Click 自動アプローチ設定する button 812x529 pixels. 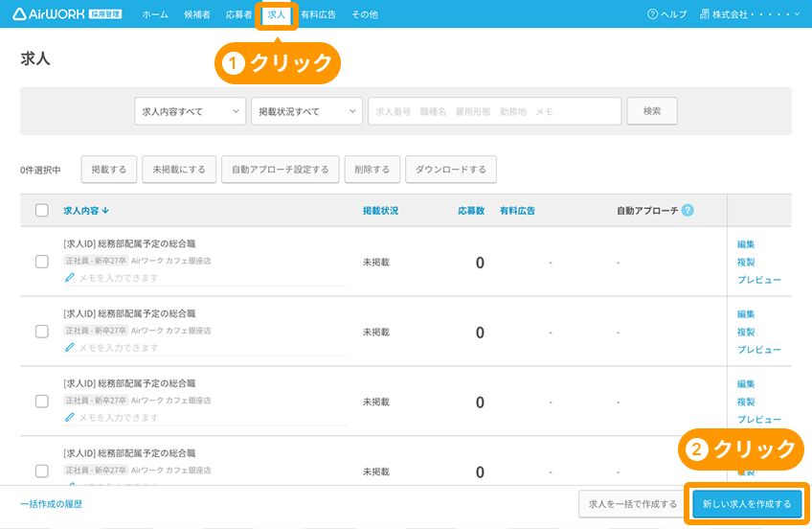coord(281,170)
